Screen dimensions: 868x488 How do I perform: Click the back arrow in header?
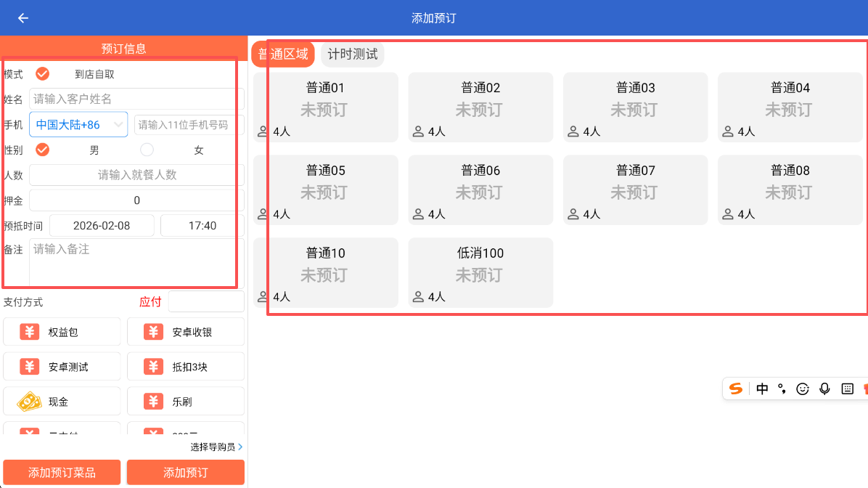pos(23,18)
